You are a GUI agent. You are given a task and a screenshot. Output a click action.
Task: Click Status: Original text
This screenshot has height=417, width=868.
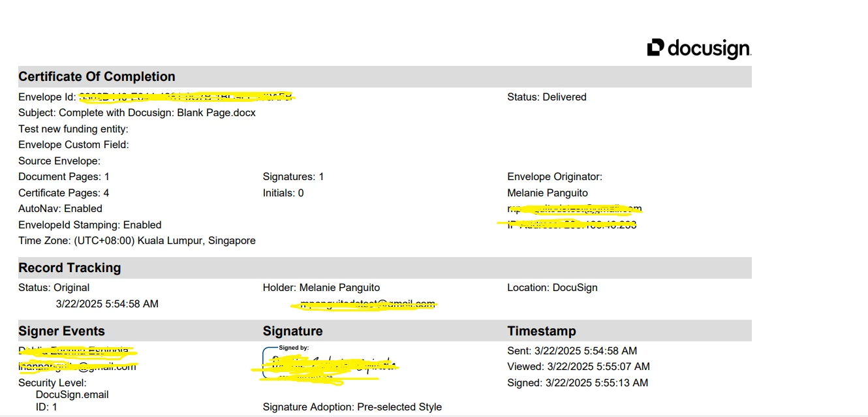(54, 287)
